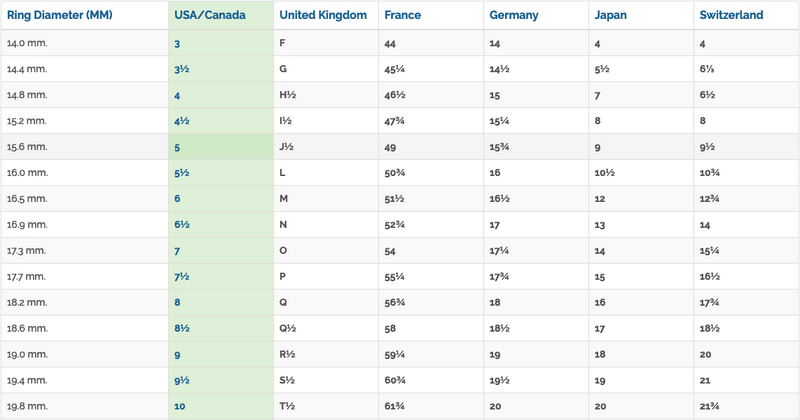Click Germany size 17¼ cell

pos(500,251)
